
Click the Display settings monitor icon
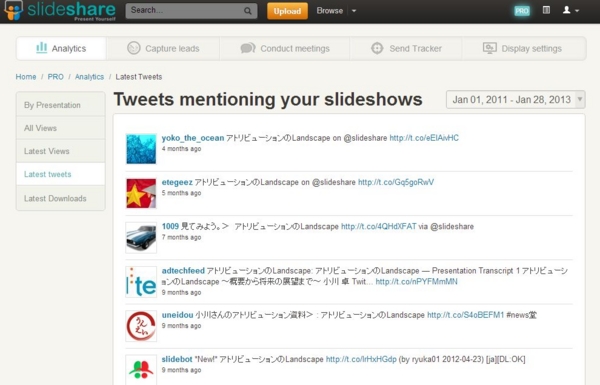pos(490,48)
